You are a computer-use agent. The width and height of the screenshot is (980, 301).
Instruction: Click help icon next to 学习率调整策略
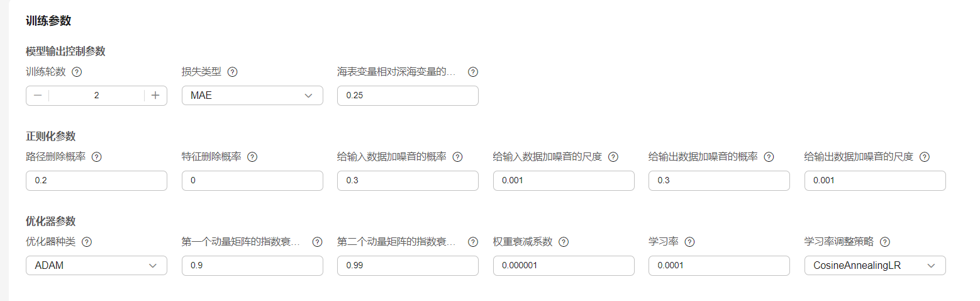[885, 242]
